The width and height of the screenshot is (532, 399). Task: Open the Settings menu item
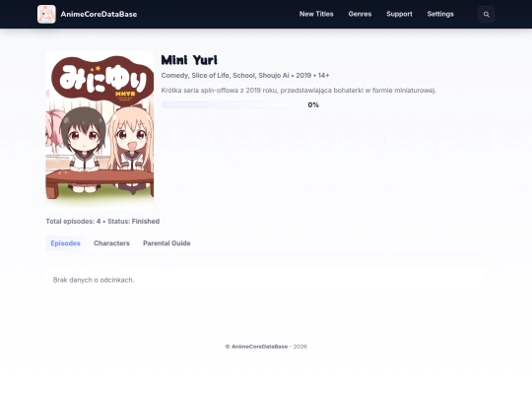click(x=440, y=14)
